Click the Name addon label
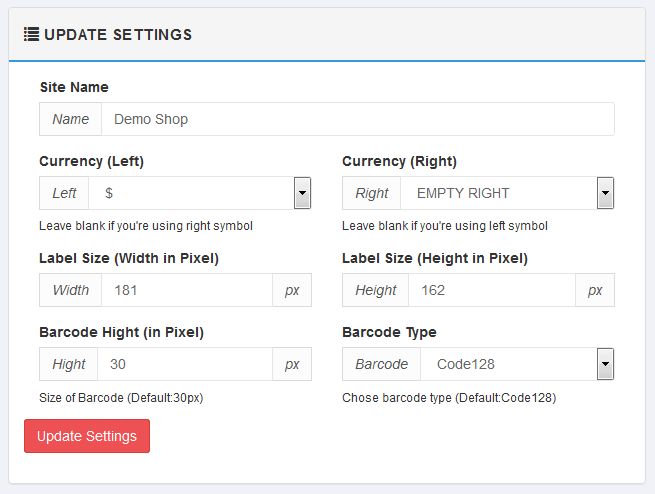The image size is (655, 494). 71,119
